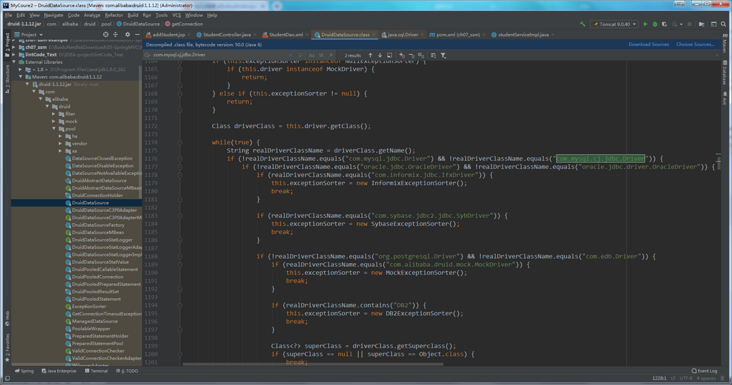
Task: Open Search Everywhere magnifier icon
Action: click(723, 24)
